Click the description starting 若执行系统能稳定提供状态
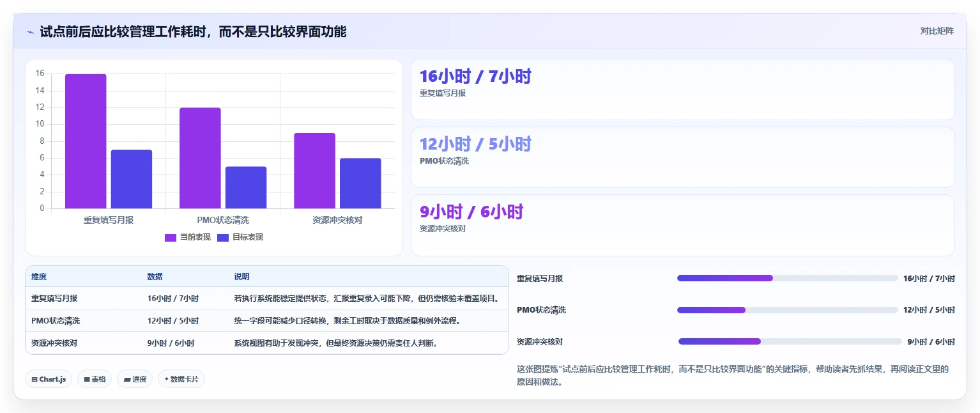This screenshot has height=413, width=980. [x=366, y=299]
